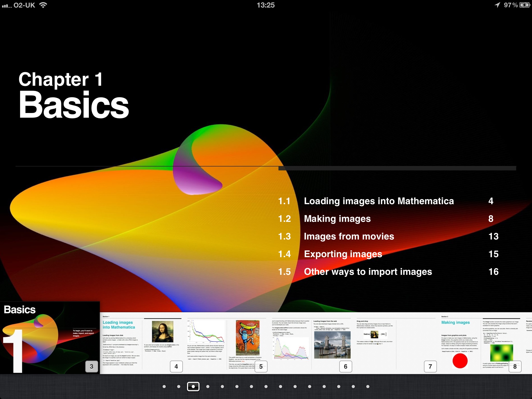This screenshot has height=399, width=532.
Task: Open section 1.5 Other ways to import images
Action: [x=388, y=272]
